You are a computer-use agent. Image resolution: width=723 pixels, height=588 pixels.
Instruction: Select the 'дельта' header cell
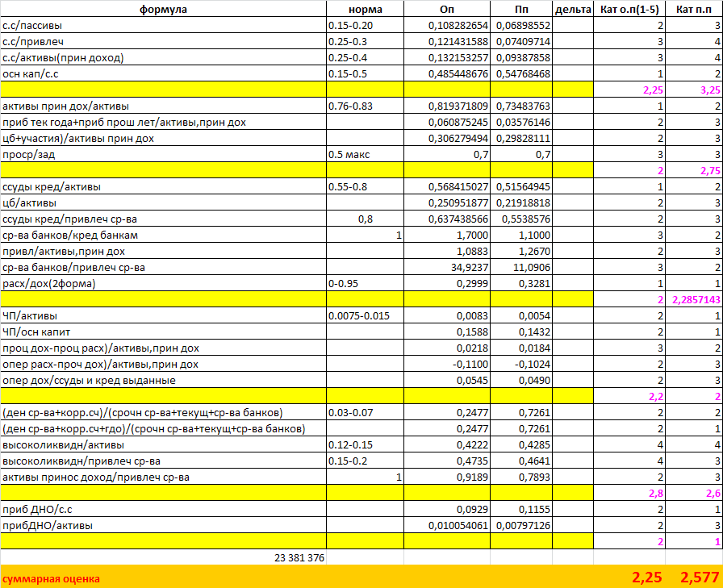pos(573,9)
